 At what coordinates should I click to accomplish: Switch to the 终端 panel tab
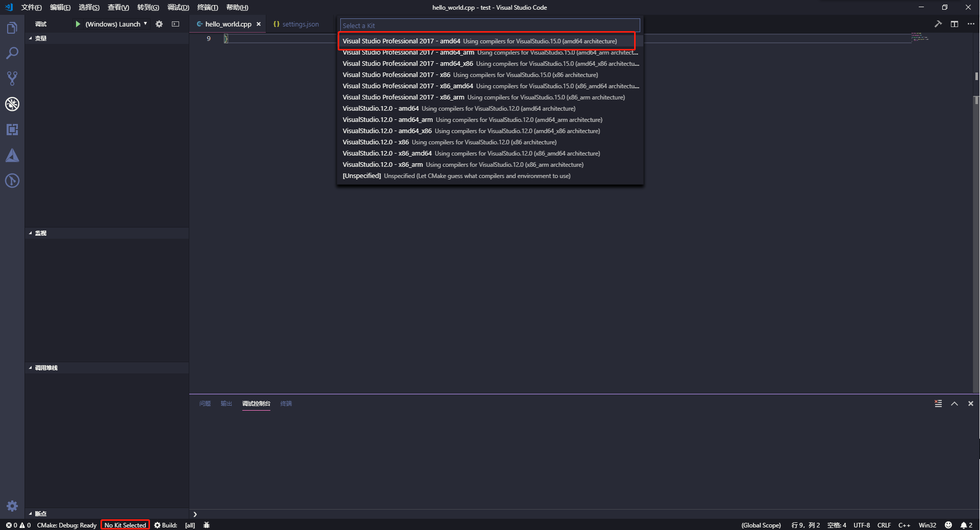(x=286, y=403)
